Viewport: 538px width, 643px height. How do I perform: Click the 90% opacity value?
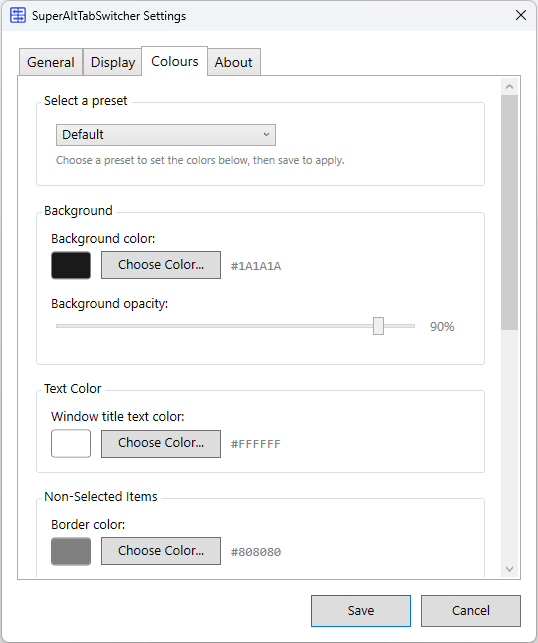[442, 327]
